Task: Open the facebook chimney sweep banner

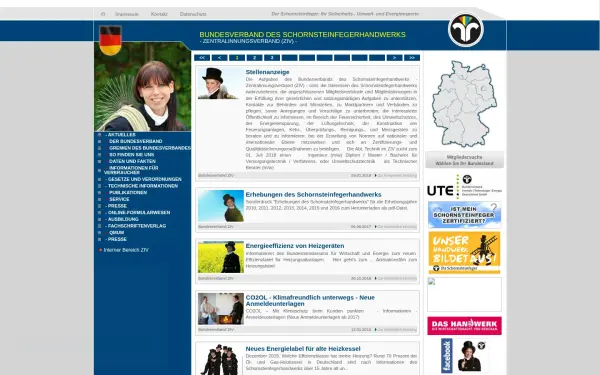Action: 464,356
